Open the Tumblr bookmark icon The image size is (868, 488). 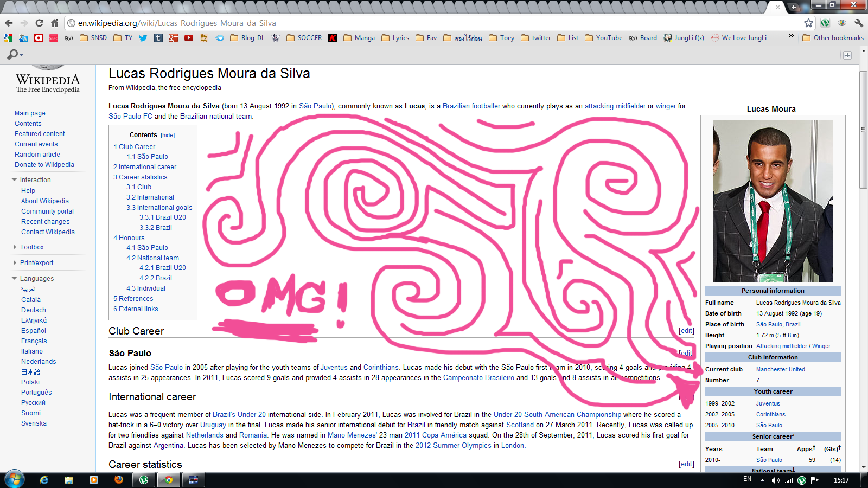click(x=158, y=38)
